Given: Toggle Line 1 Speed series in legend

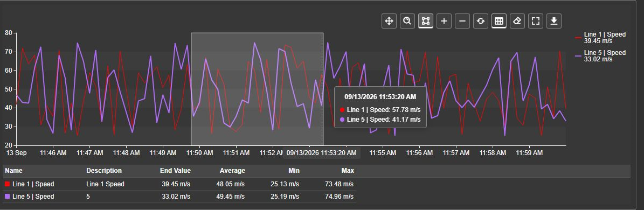Looking at the screenshot, I should click(x=600, y=37).
